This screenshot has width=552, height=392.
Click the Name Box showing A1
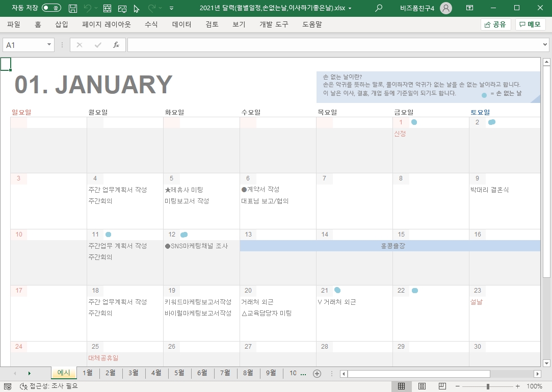(24, 45)
